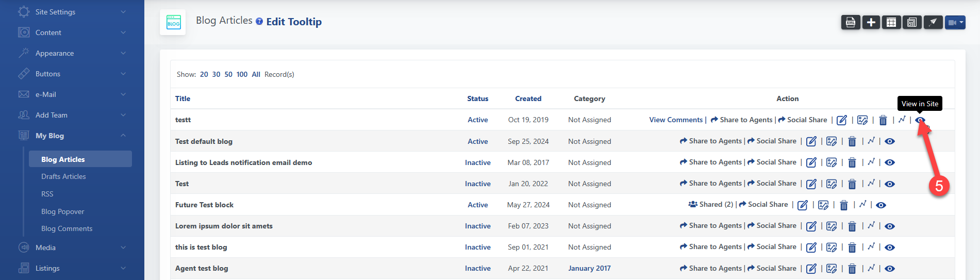Click the table grid icon in top toolbar

891,23
